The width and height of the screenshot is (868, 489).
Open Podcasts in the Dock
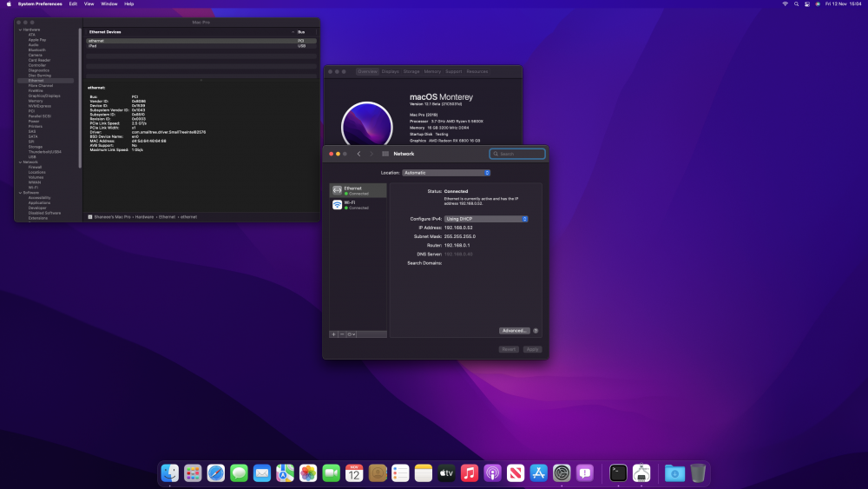(493, 473)
